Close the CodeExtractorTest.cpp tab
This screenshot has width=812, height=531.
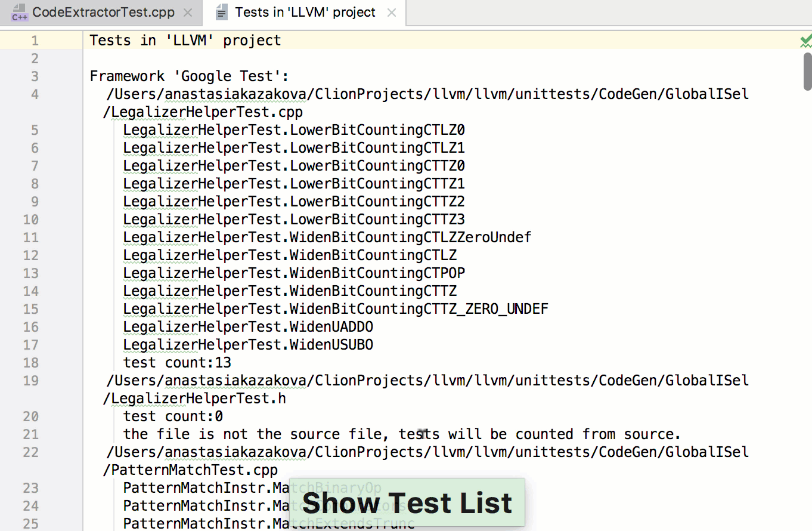pos(188,13)
